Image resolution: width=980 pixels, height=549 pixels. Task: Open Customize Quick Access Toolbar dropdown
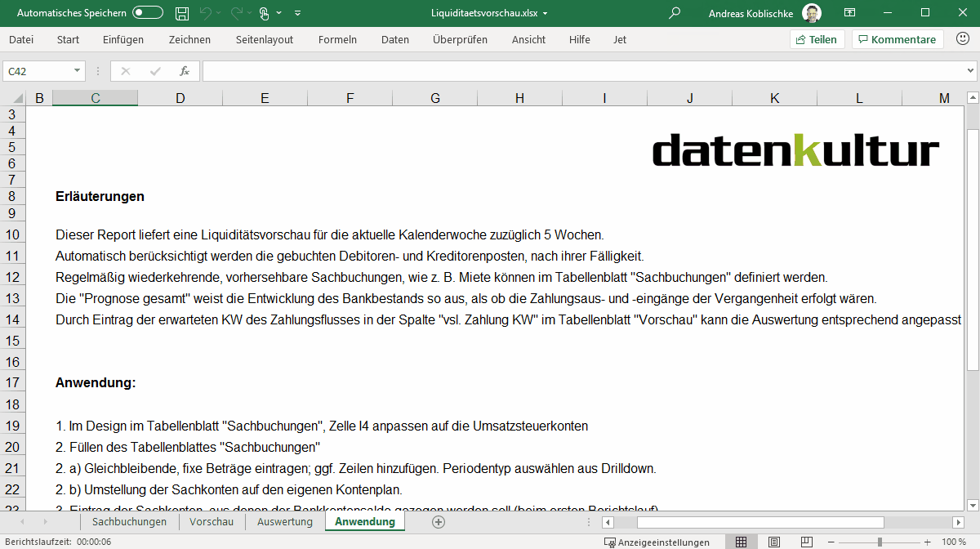point(297,13)
